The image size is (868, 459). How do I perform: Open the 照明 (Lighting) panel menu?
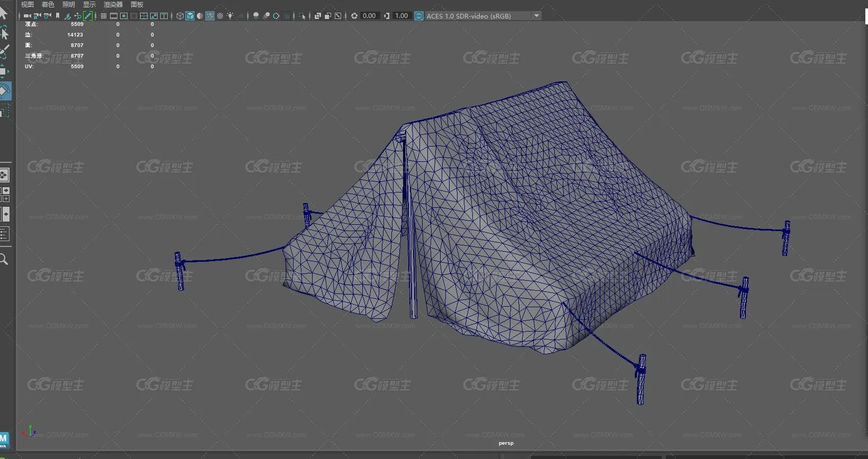pos(69,4)
